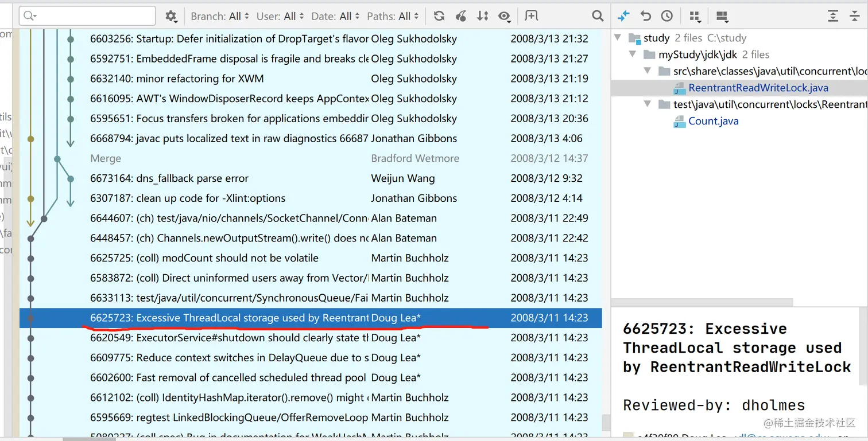Select commit 6625725 modCount should not be volatile
This screenshot has height=441, width=868.
click(x=311, y=258)
